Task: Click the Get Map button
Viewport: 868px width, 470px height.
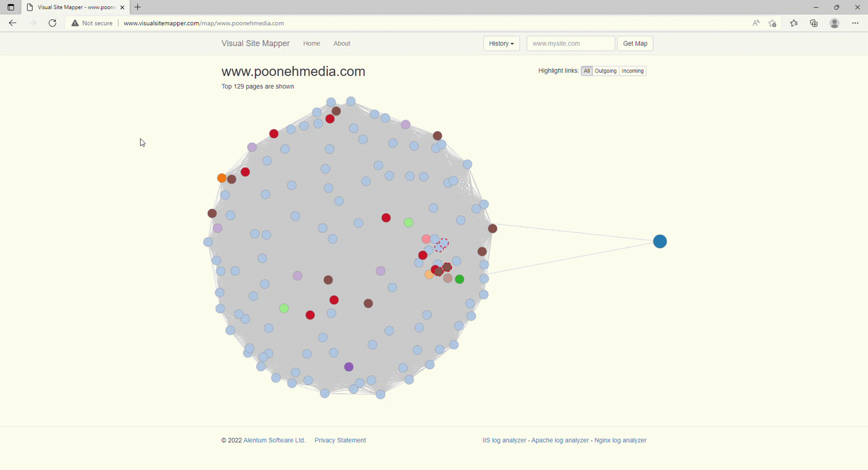Action: click(x=635, y=43)
